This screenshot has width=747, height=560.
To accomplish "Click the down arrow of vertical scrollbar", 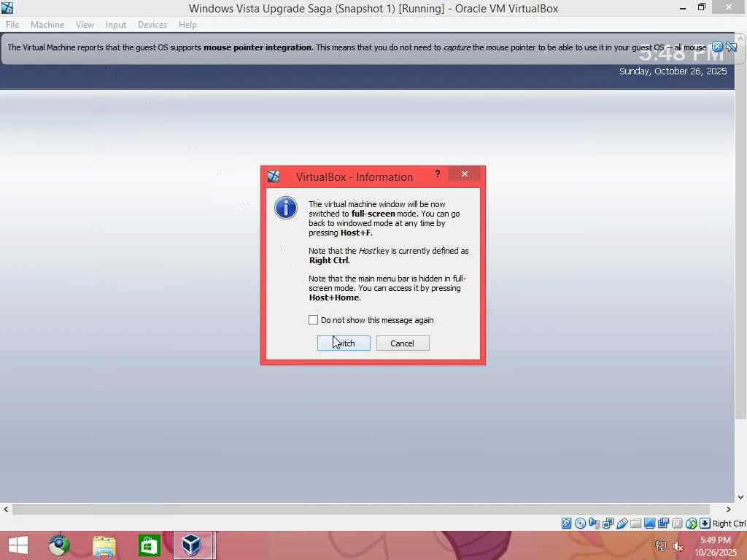I will [x=740, y=497].
